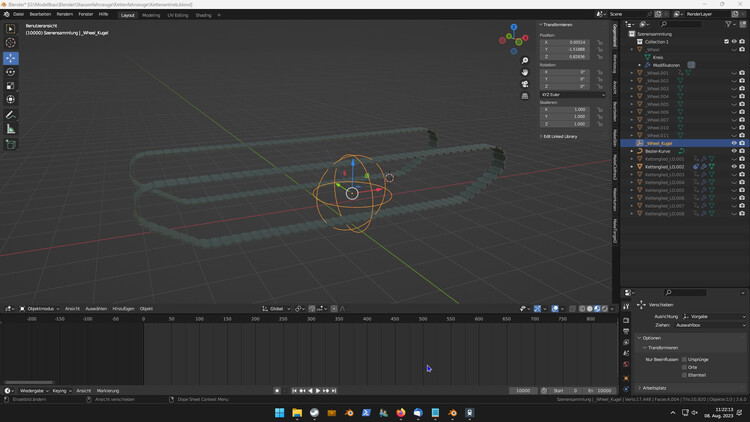The width and height of the screenshot is (750, 422).
Task: Open Object properties tab icon
Action: (626, 378)
